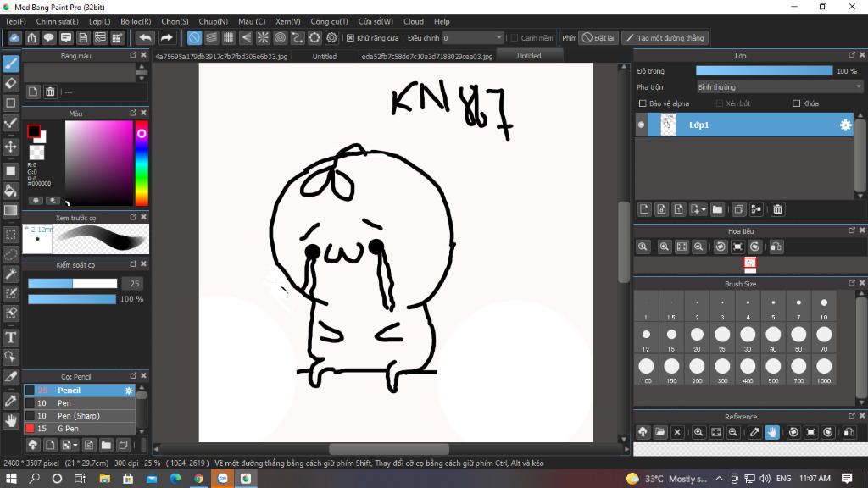This screenshot has height=488, width=868.
Task: Enable Khóa lock checkbox
Action: (x=797, y=103)
